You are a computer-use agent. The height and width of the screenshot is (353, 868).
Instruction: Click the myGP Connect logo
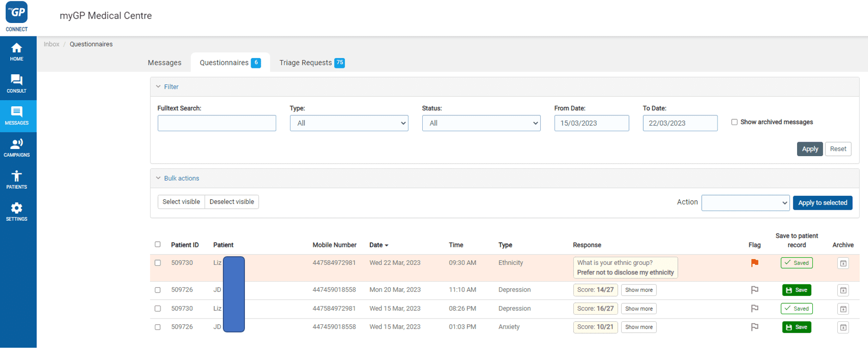(x=17, y=16)
